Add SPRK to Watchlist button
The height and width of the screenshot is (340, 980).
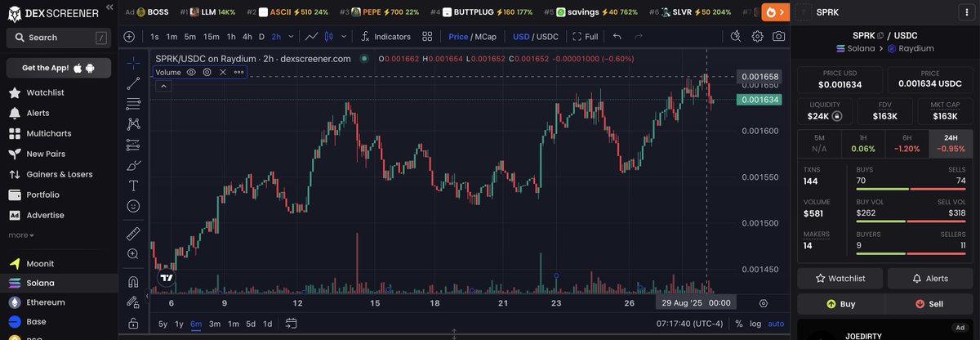tap(840, 279)
